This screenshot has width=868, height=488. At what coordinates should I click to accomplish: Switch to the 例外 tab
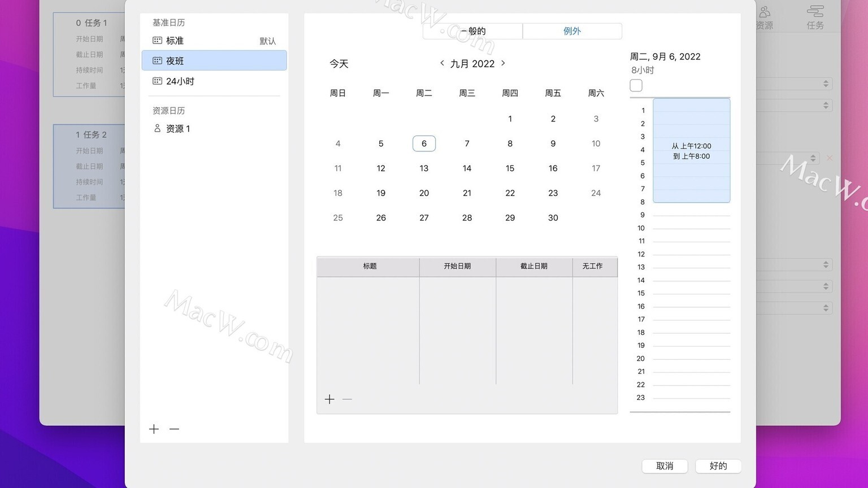click(572, 31)
